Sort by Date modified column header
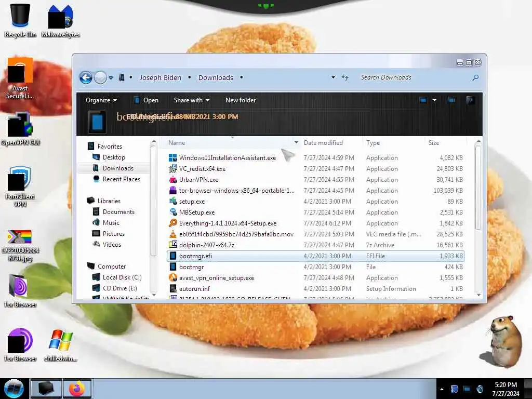Screen dimensions: 532x399 click(x=323, y=143)
